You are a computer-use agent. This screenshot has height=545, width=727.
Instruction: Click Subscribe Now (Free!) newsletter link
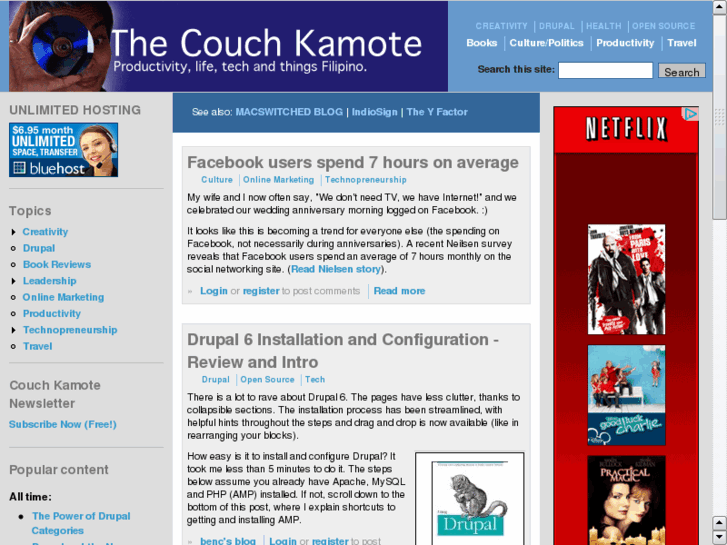(x=63, y=424)
